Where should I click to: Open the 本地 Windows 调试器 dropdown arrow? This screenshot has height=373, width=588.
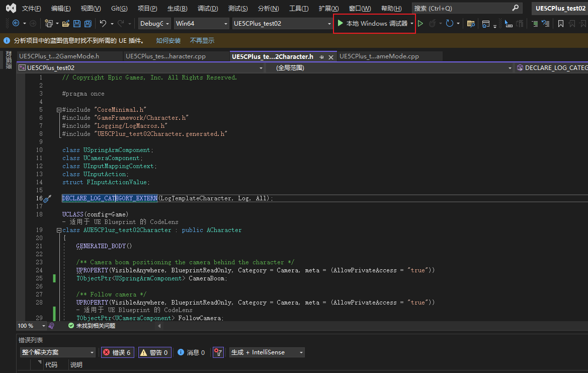pos(412,24)
